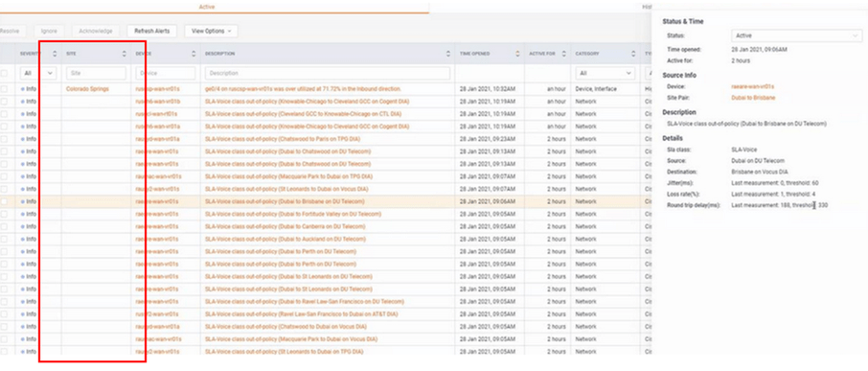Screen dimensions: 868x371
Task: Sort alerts by the Category column arrows
Action: click(633, 54)
